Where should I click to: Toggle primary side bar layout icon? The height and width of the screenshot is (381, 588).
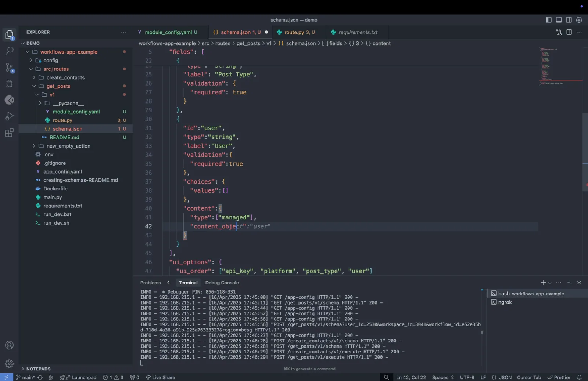tap(548, 20)
